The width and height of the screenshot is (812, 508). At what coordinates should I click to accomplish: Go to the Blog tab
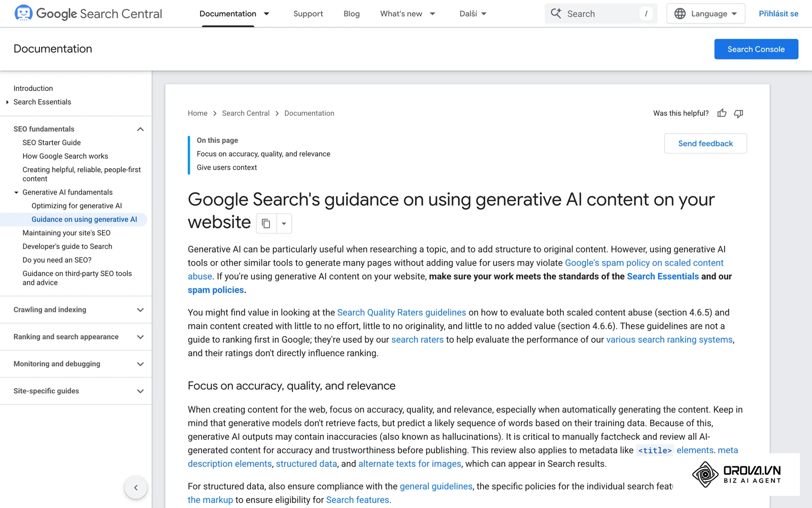click(x=352, y=14)
